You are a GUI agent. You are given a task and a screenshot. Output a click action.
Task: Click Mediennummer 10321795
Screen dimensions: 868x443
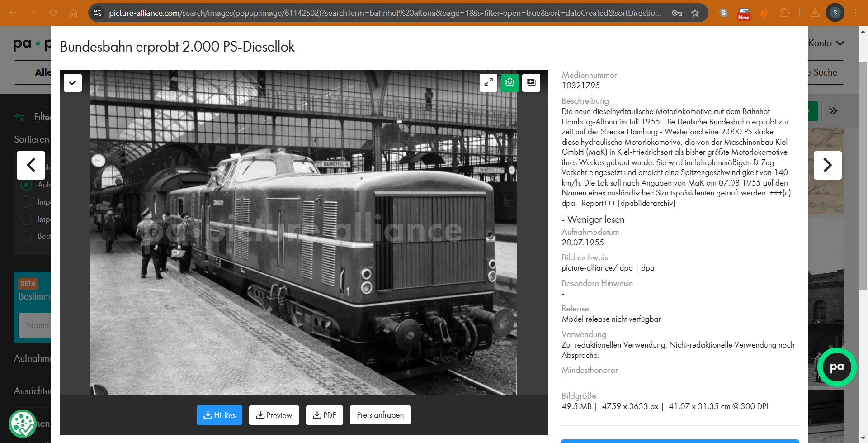coord(580,86)
